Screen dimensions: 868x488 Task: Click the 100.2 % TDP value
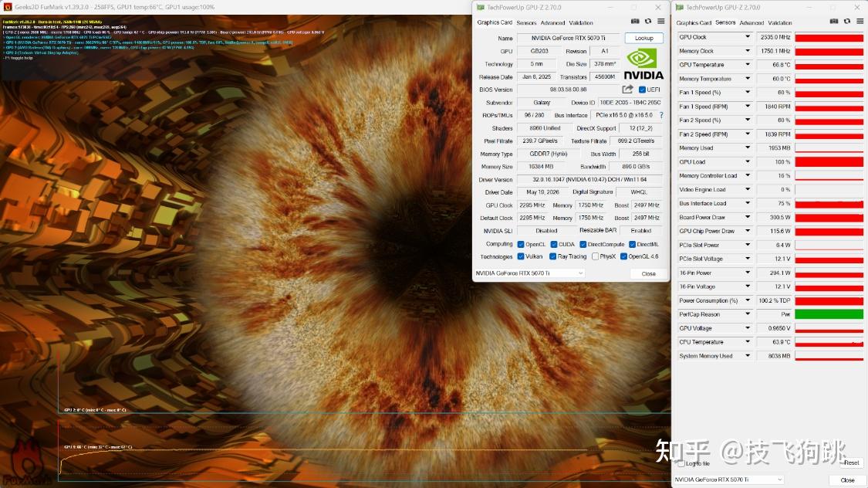coord(775,300)
